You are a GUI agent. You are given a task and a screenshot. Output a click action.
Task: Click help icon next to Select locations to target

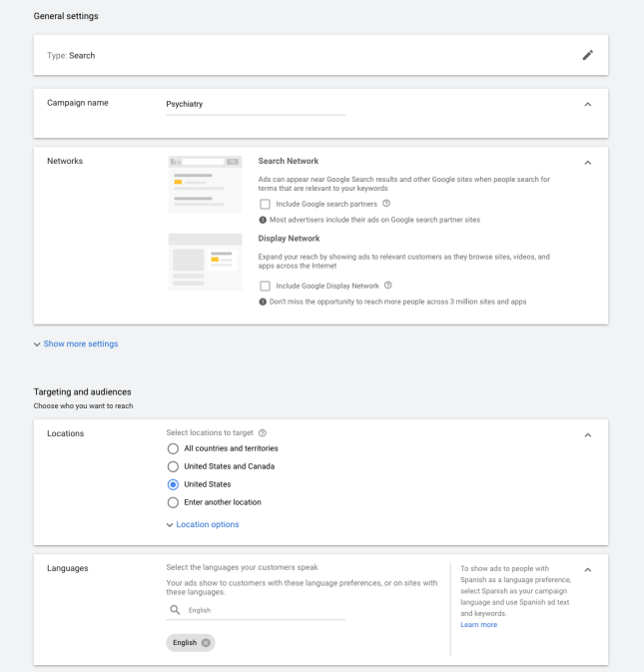point(263,433)
